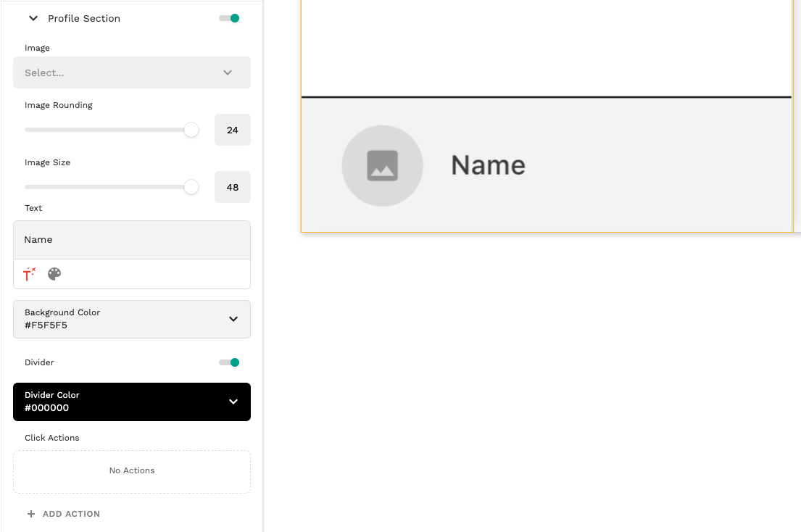
Task: Click the image placeholder icon inside the avatar
Action: click(382, 165)
